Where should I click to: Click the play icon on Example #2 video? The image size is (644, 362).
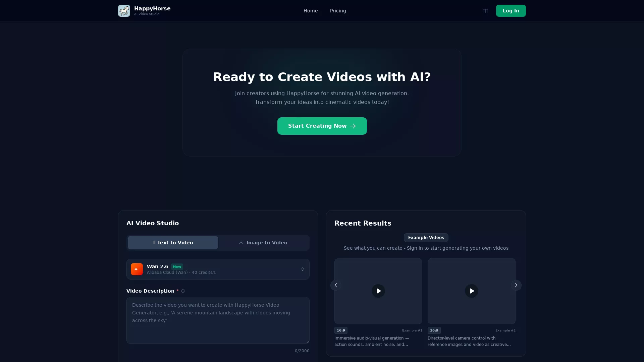click(471, 291)
